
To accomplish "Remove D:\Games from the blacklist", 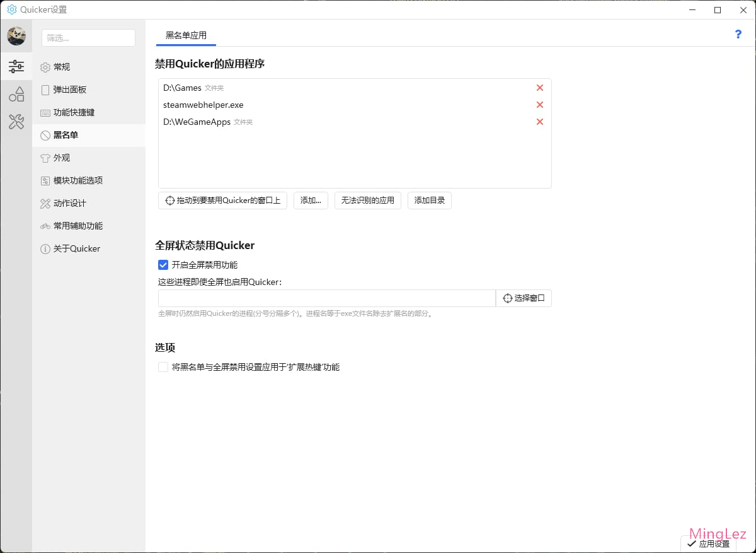I will pyautogui.click(x=539, y=88).
